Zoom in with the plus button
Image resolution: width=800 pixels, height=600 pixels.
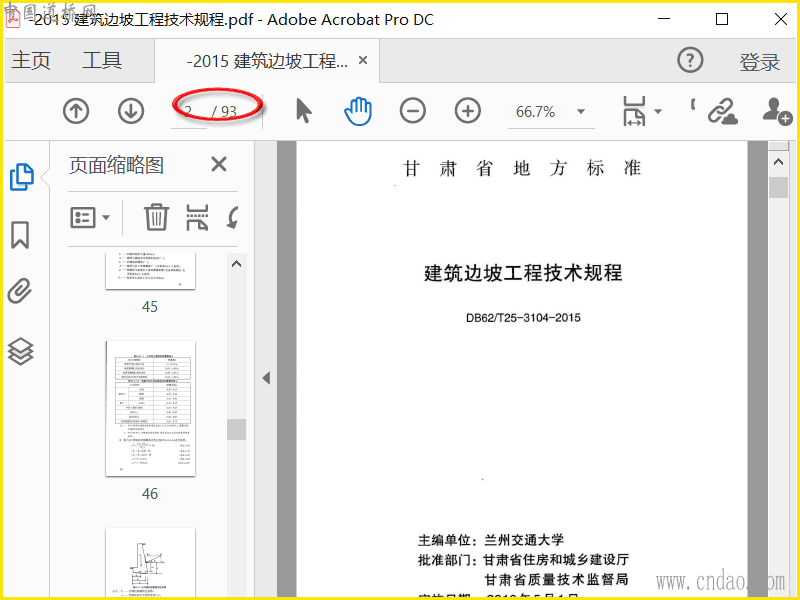click(468, 111)
